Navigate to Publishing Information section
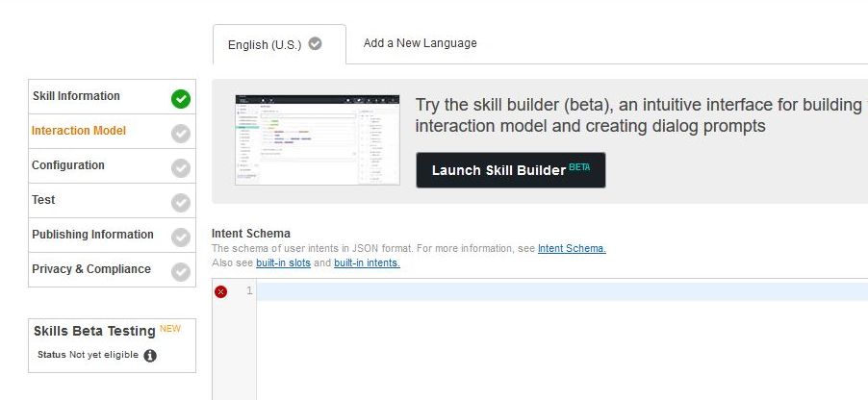The width and height of the screenshot is (868, 400). point(92,235)
